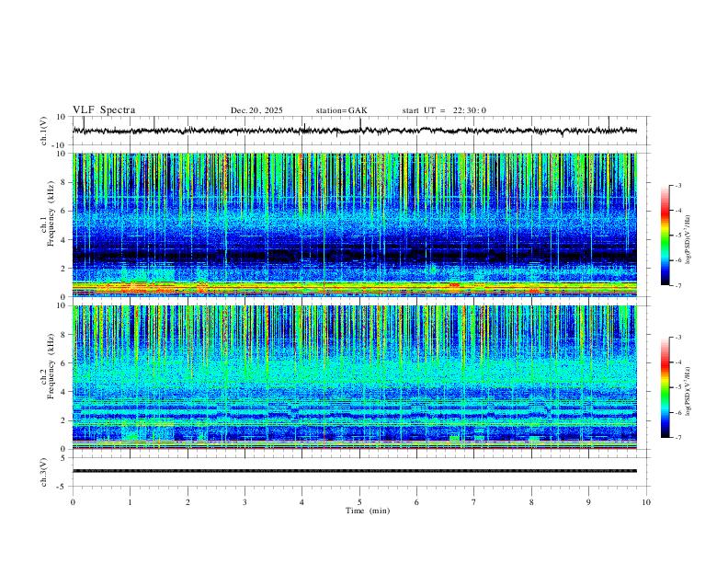Click the 'start UT = 22:30:0' text
Viewport: 728px width, 563px height.
click(x=444, y=110)
